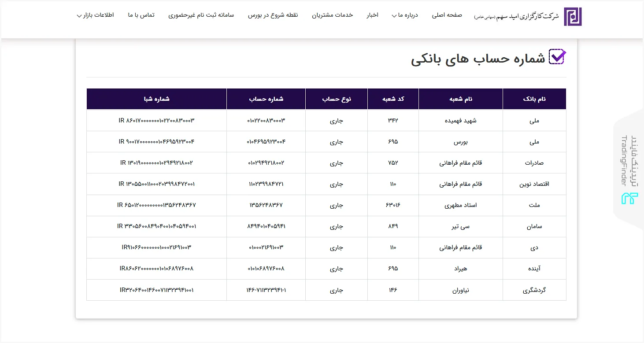Go to صفحه اصلی in the navigation
This screenshot has height=343, width=644.
[447, 15]
